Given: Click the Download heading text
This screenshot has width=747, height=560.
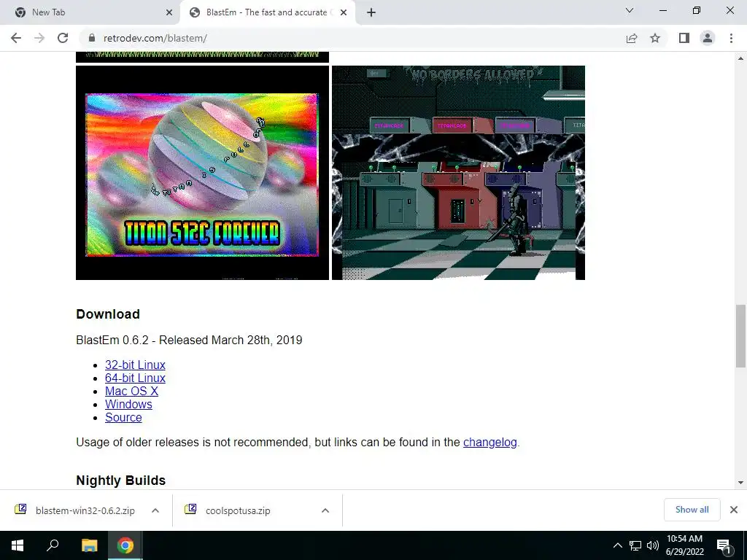Looking at the screenshot, I should pos(108,314).
